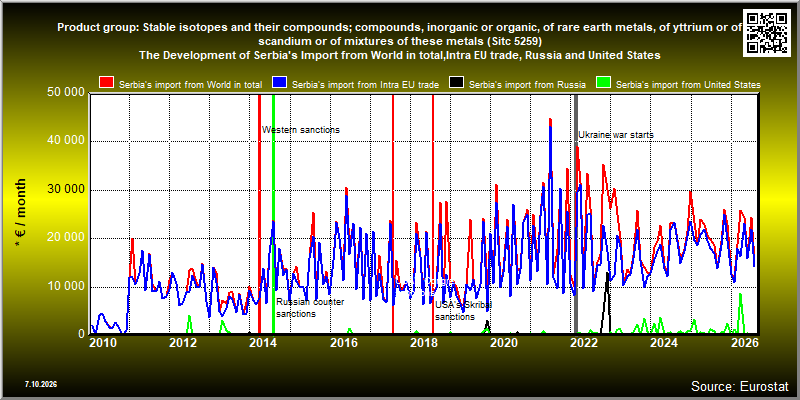This screenshot has height=400, width=800.
Task: Click the y-axis value 20 000
Action: pos(66,238)
